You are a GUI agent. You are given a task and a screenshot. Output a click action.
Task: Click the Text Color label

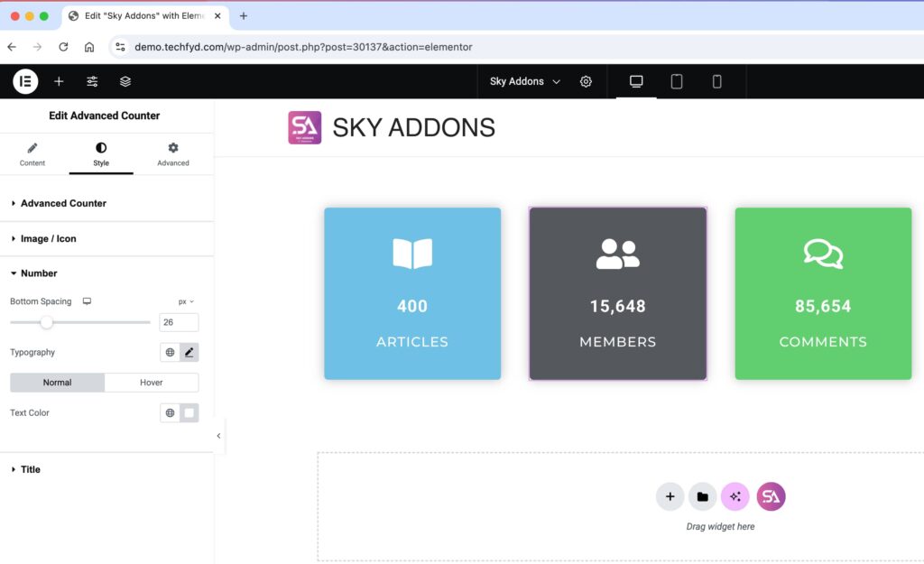30,413
